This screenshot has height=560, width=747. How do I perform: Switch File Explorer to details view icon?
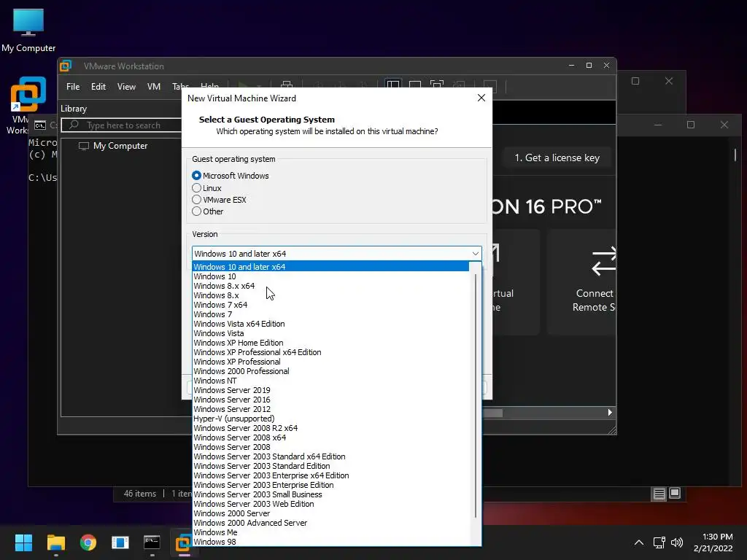[x=659, y=494]
